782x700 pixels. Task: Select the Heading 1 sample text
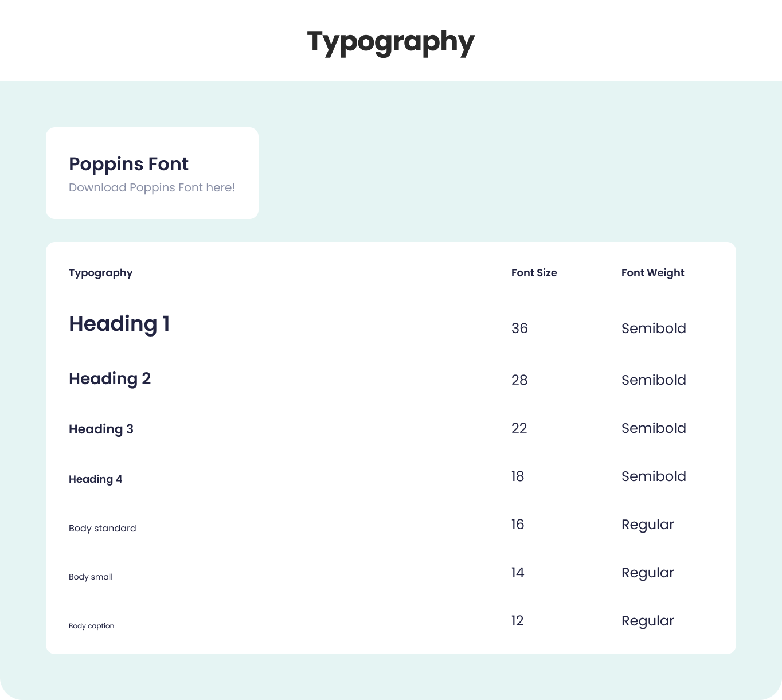click(119, 324)
